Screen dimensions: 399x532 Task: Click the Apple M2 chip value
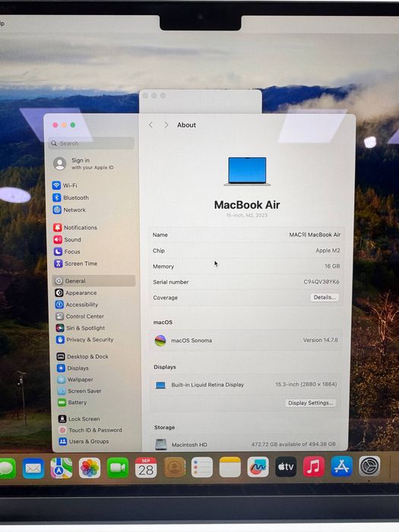coord(328,250)
